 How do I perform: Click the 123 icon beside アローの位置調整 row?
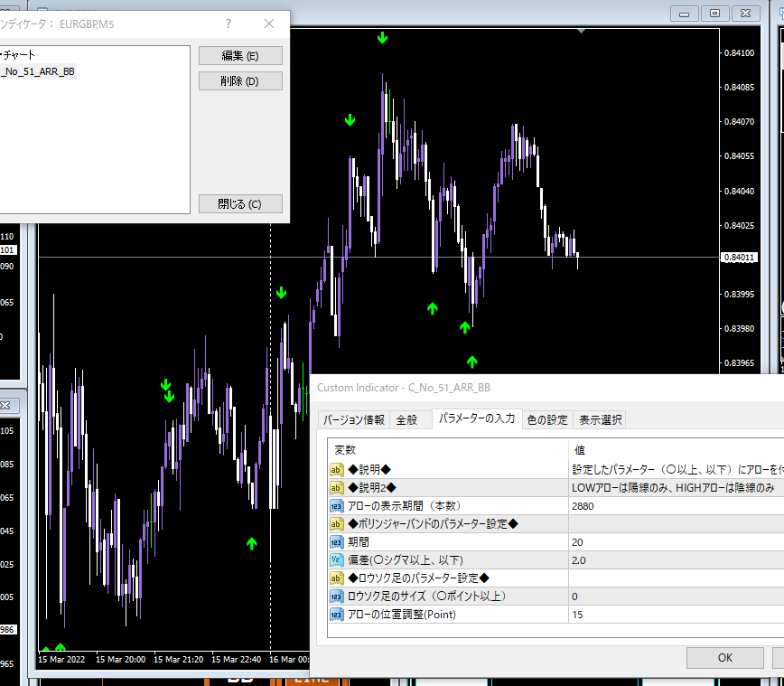pyautogui.click(x=337, y=614)
